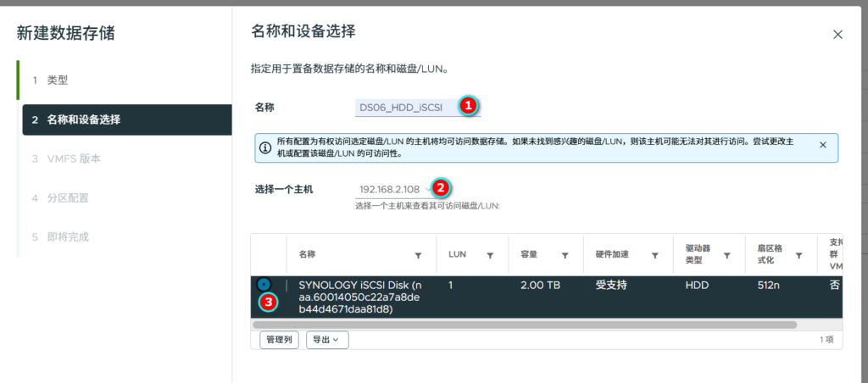The image size is (868, 383).
Task: Click the table's horizontal scrollbar
Action: (526, 324)
